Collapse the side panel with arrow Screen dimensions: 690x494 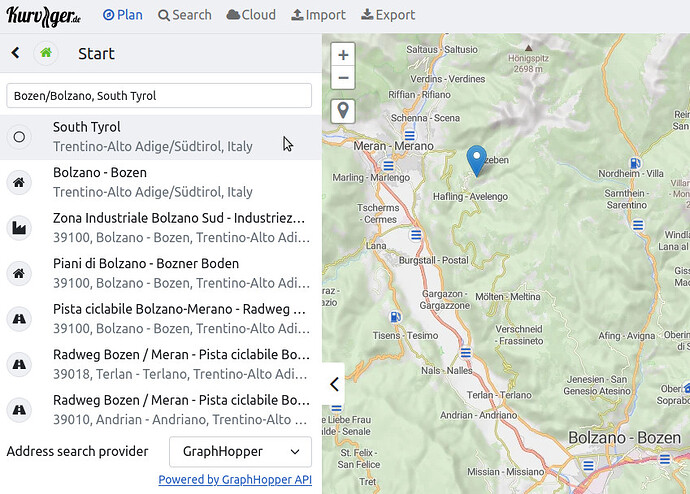click(334, 384)
